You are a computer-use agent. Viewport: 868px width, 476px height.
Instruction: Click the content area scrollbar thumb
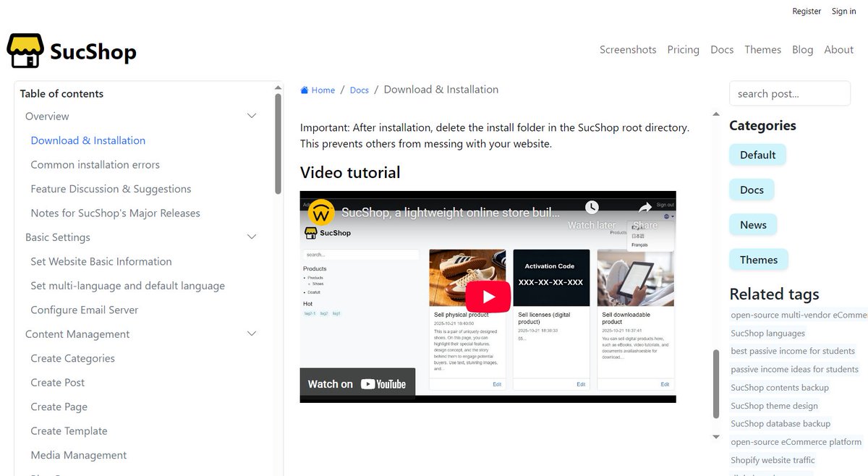point(716,384)
